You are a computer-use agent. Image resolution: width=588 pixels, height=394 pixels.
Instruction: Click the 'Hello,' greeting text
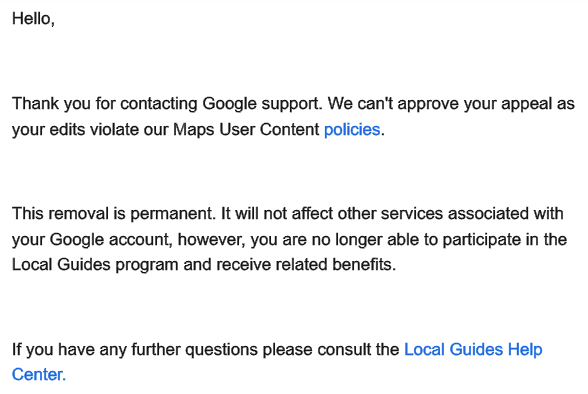pos(33,19)
